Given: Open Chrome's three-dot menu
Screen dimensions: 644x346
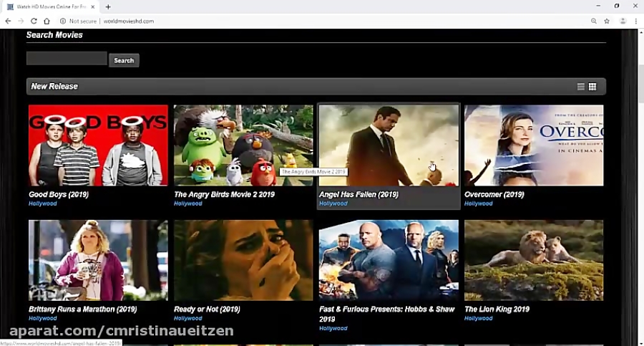Looking at the screenshot, I should click(635, 21).
